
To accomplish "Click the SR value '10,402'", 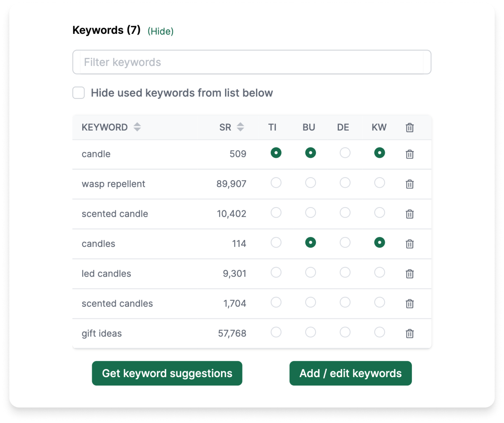I will tap(232, 214).
